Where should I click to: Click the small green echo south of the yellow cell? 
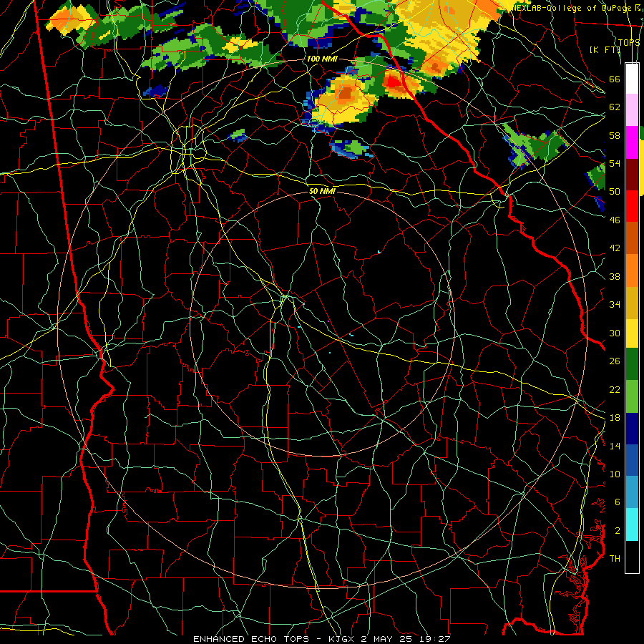coord(351,148)
